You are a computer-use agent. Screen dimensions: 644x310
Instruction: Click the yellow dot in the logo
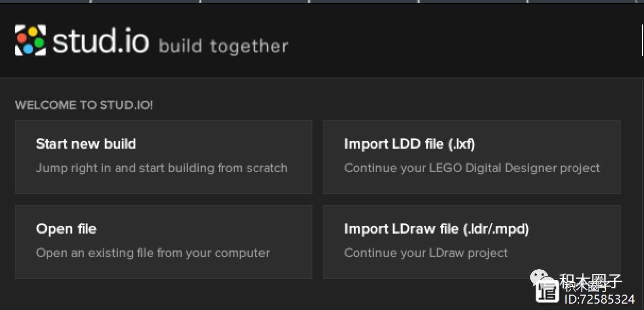tap(32, 32)
